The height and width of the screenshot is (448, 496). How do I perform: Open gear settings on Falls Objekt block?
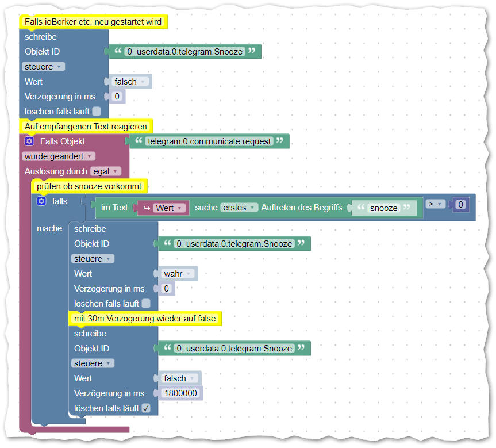29,141
